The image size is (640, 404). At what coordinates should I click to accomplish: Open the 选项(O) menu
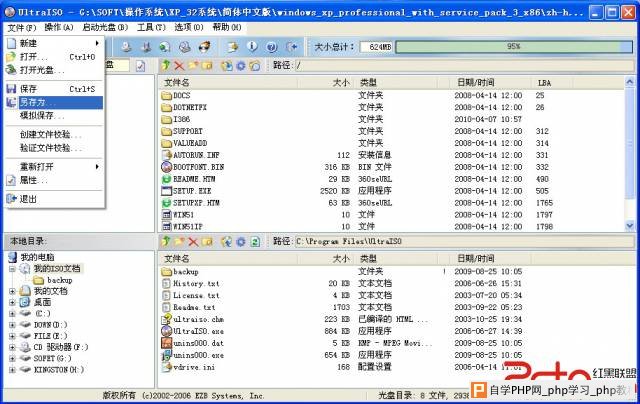[x=189, y=27]
